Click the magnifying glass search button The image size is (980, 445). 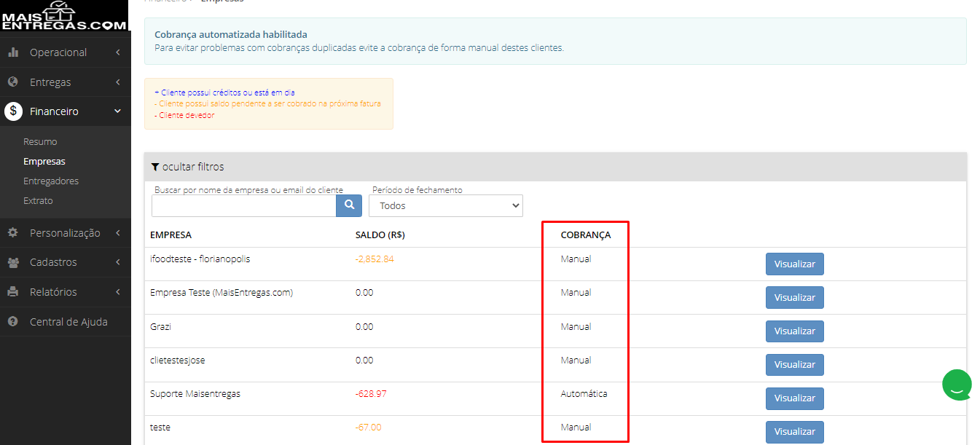349,205
